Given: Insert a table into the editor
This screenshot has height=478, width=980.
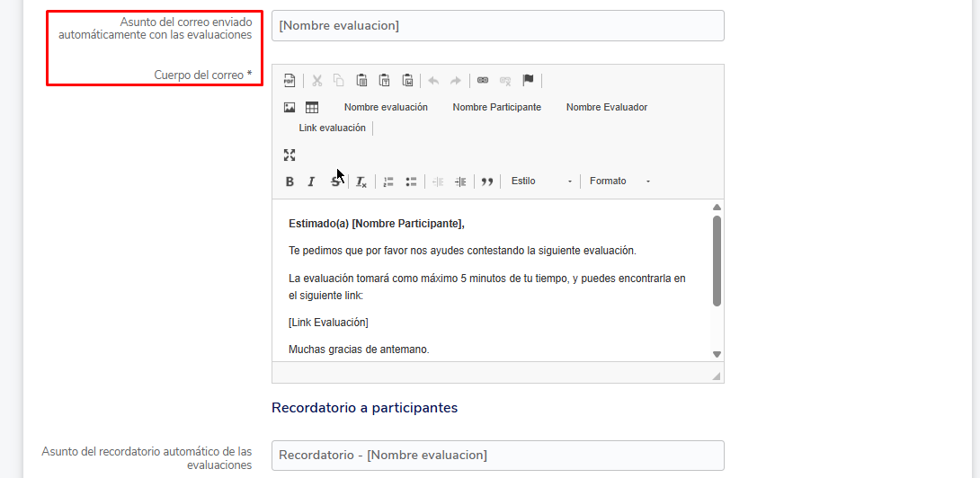Looking at the screenshot, I should click(x=312, y=108).
